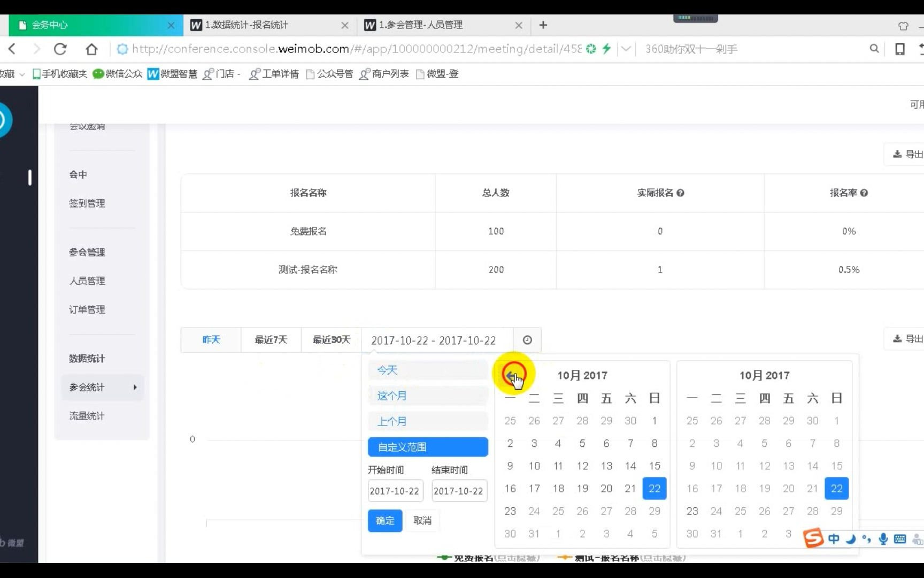Click the 测试-报名名称 table cell
924x578 pixels.
pos(308,270)
